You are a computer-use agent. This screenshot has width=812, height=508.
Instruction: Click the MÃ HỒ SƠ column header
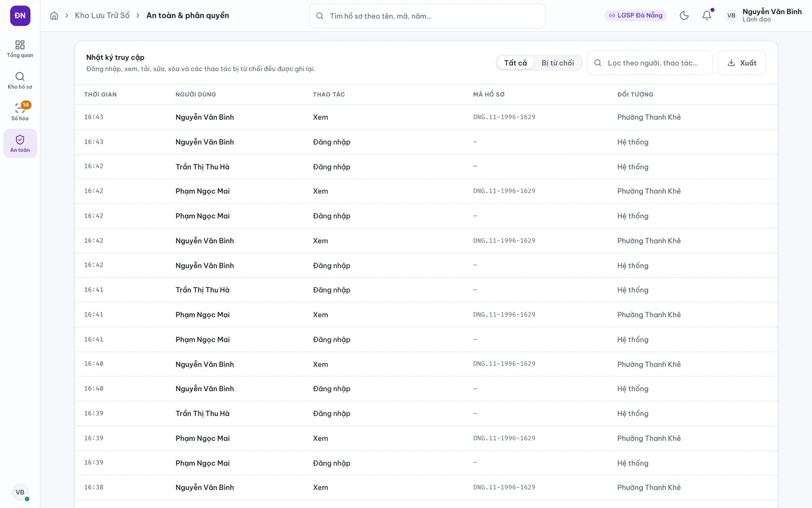click(x=489, y=94)
